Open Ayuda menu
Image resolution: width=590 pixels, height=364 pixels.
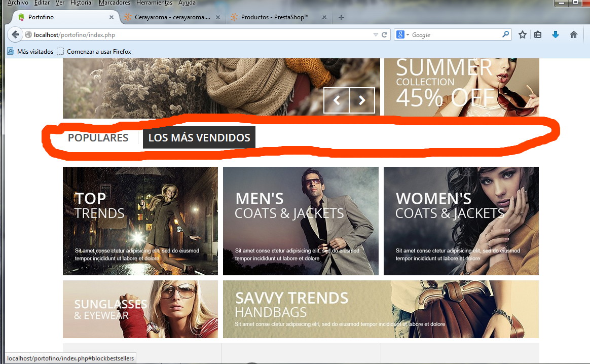pyautogui.click(x=187, y=3)
